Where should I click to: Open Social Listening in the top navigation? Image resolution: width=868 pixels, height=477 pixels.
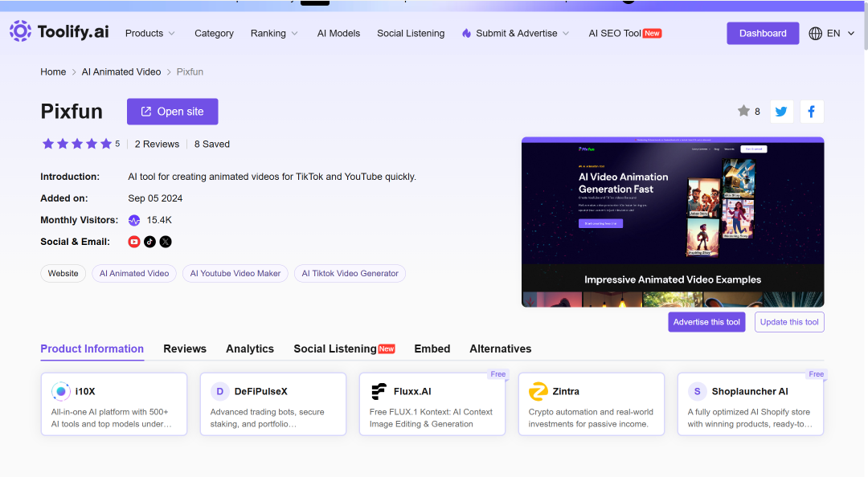coord(411,33)
